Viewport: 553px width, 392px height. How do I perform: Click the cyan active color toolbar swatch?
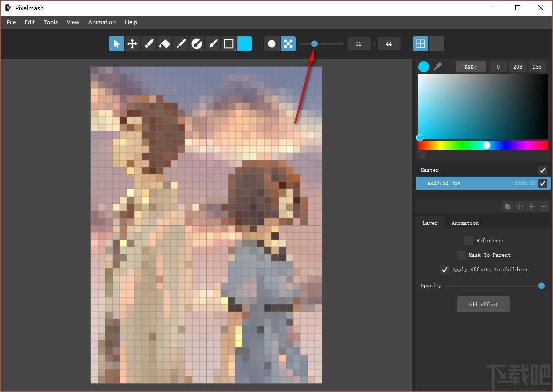coord(245,44)
